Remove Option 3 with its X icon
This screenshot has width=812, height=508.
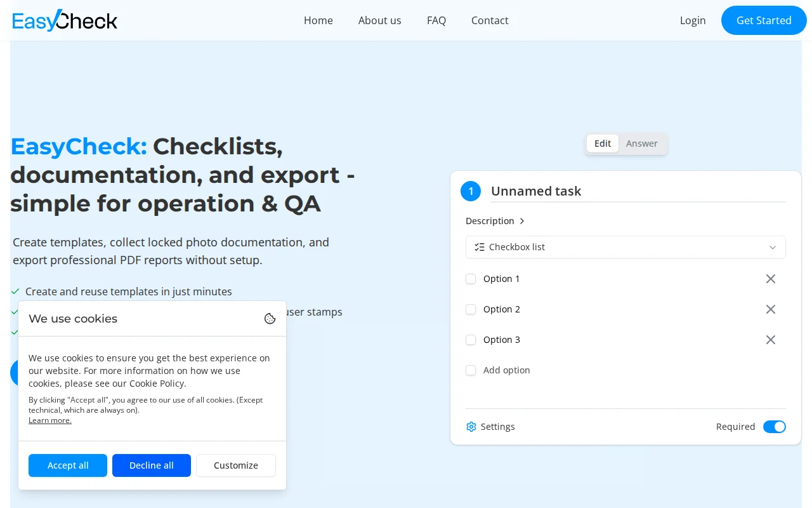point(771,340)
